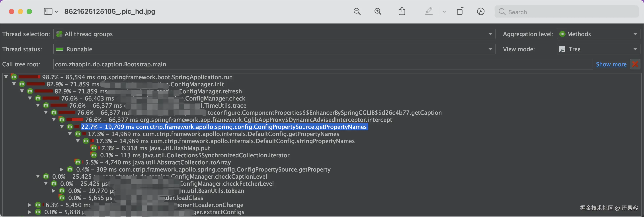Click method icon beside getCaption row
Screen dimensions: 644x217
pos(54,112)
